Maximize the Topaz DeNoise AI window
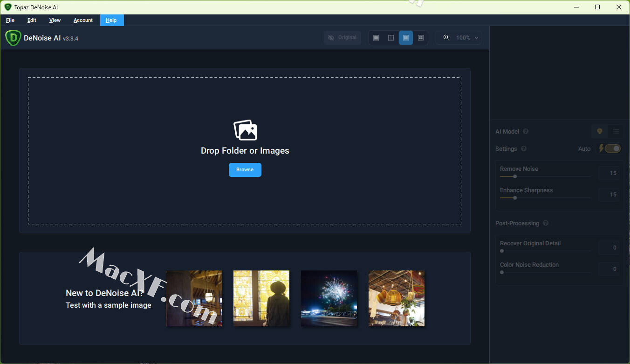 (597, 7)
